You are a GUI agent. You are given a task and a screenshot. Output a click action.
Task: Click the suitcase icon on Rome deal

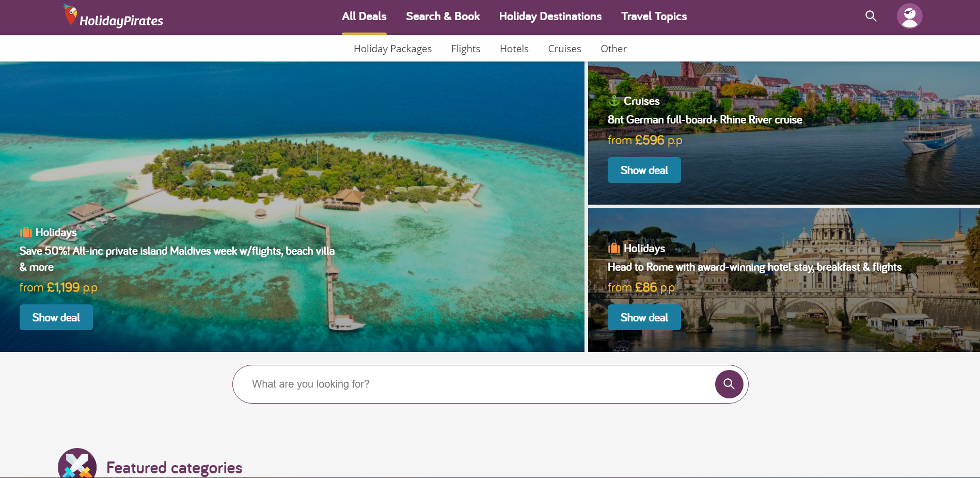614,248
